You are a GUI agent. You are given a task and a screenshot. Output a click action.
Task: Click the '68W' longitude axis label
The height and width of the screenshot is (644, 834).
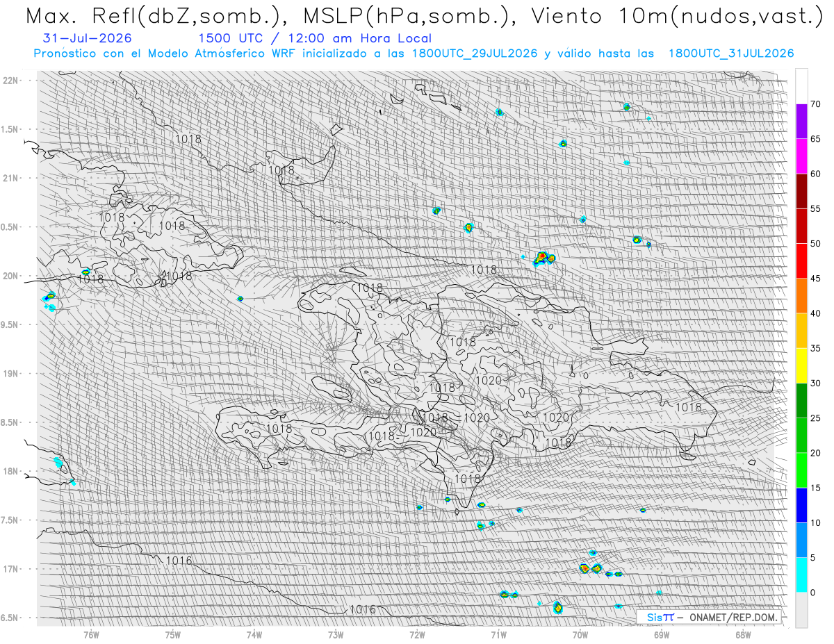click(x=743, y=634)
